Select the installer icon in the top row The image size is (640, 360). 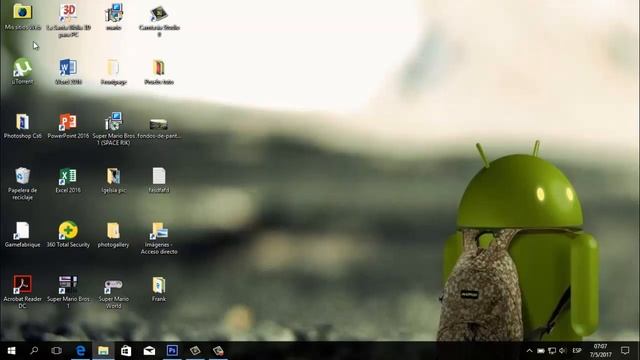pos(114,16)
